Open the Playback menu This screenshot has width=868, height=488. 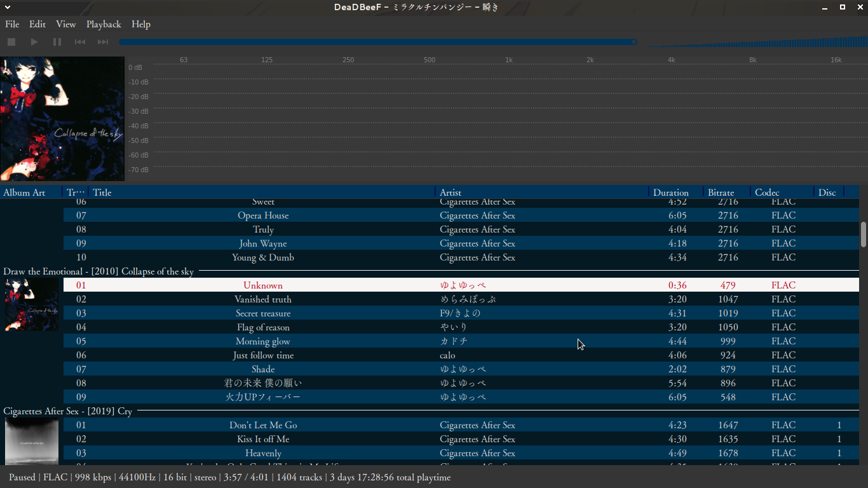pos(104,24)
